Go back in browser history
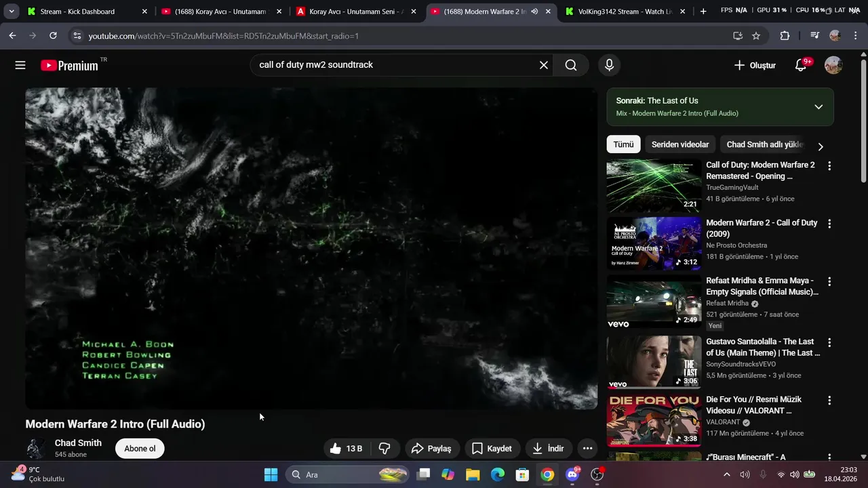This screenshot has height=488, width=868. click(x=12, y=36)
